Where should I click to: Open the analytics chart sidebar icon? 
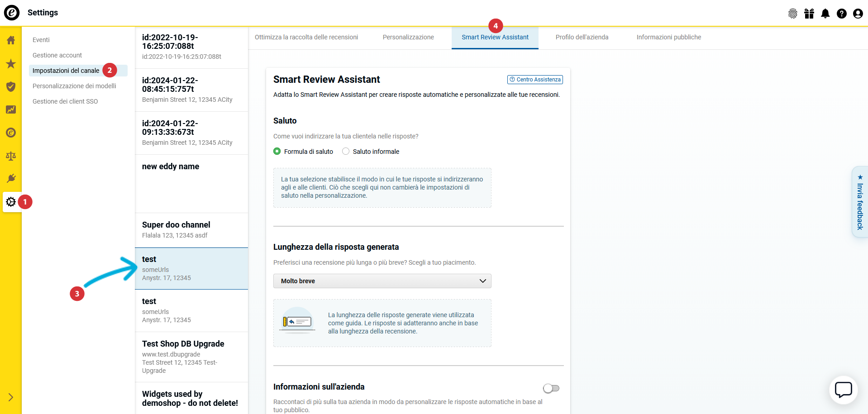pyautogui.click(x=11, y=109)
